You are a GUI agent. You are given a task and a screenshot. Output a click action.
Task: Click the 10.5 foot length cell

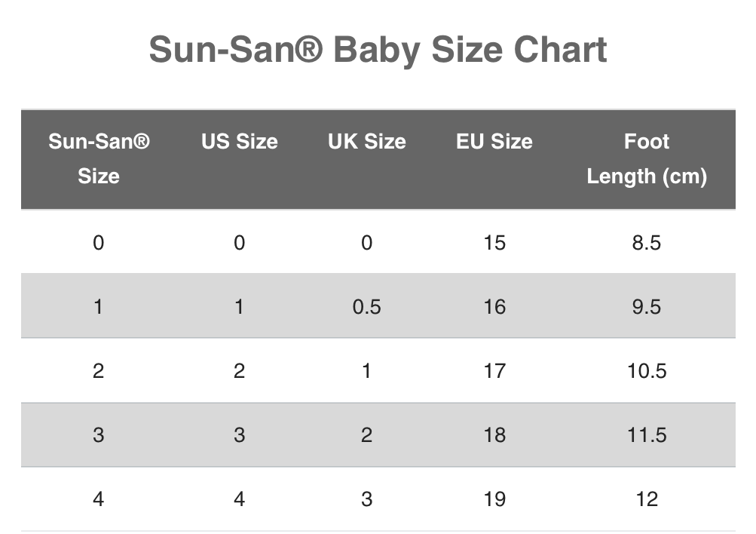click(647, 371)
